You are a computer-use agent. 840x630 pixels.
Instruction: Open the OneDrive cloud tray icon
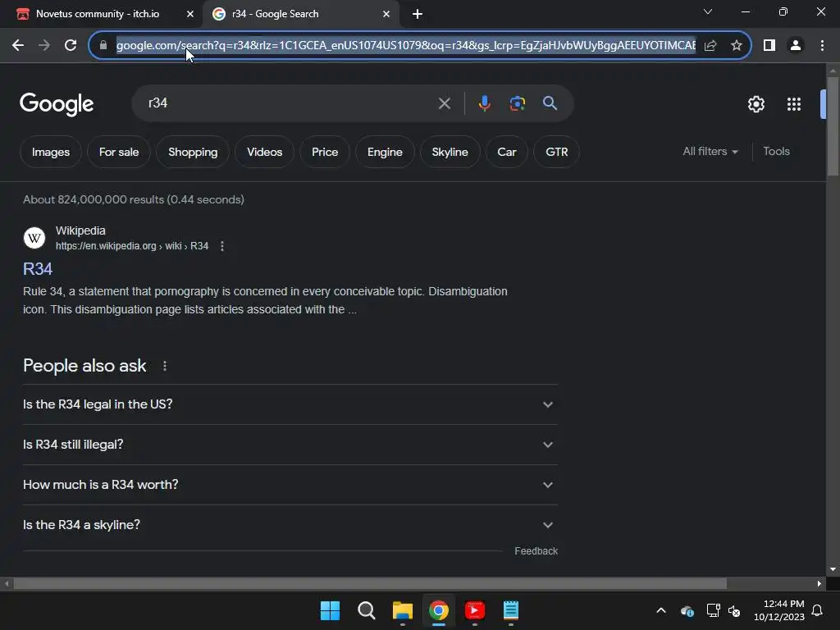tap(687, 610)
